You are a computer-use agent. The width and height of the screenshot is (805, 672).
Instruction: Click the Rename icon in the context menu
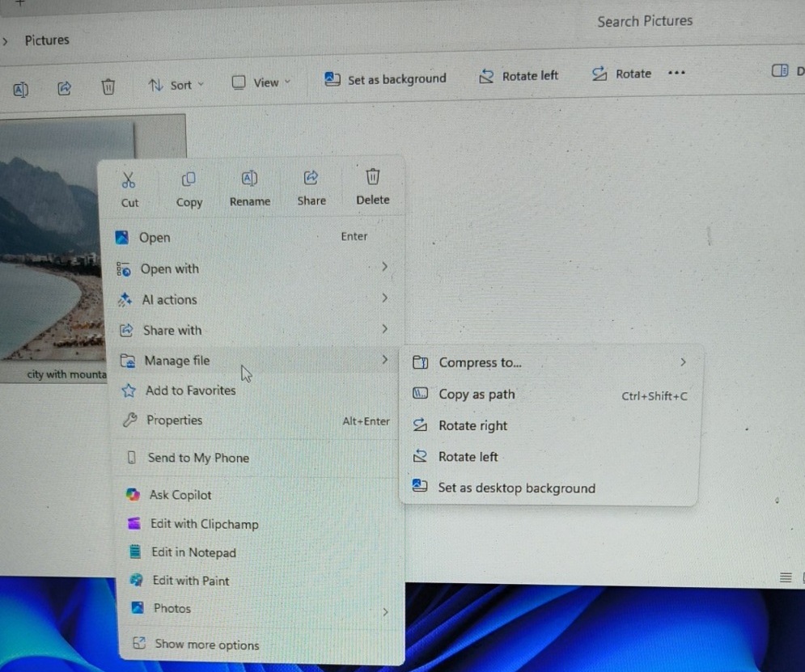pyautogui.click(x=249, y=178)
